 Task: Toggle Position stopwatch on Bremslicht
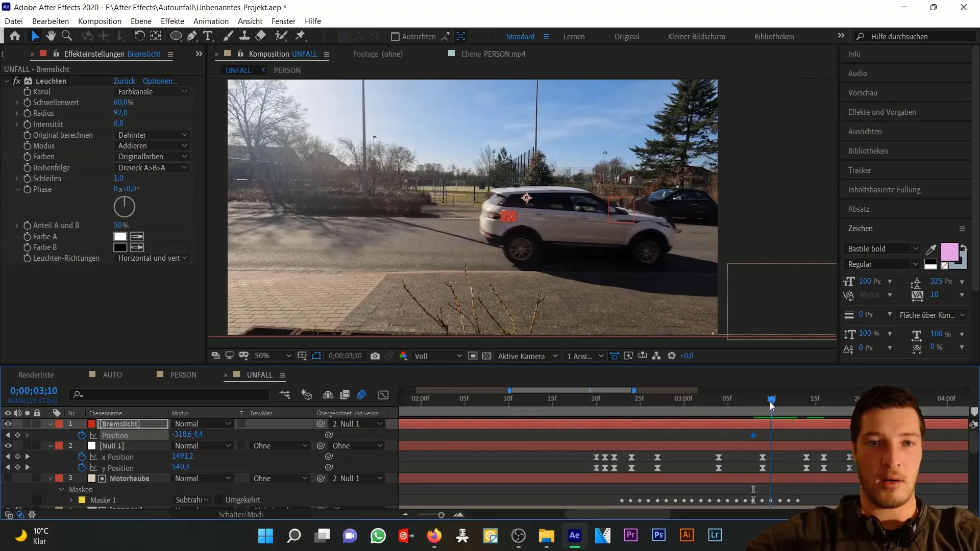click(82, 435)
